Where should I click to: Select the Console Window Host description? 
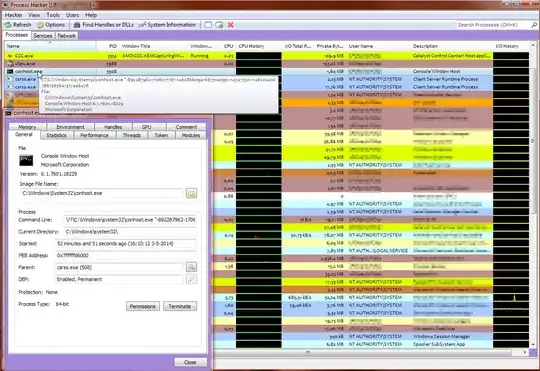tap(436, 71)
